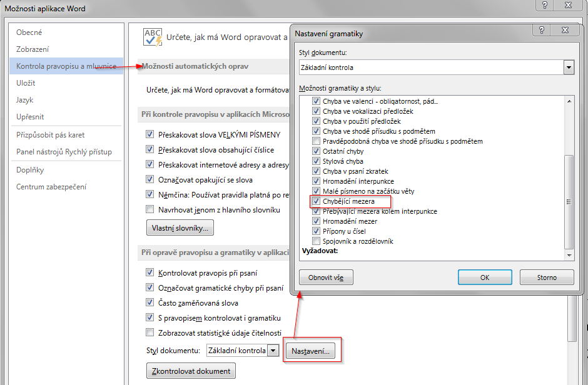Screen dimensions: 588x385
Task: Toggle 'Přeskakovat slova obsahující číslice' checkbox
Action: [150, 149]
